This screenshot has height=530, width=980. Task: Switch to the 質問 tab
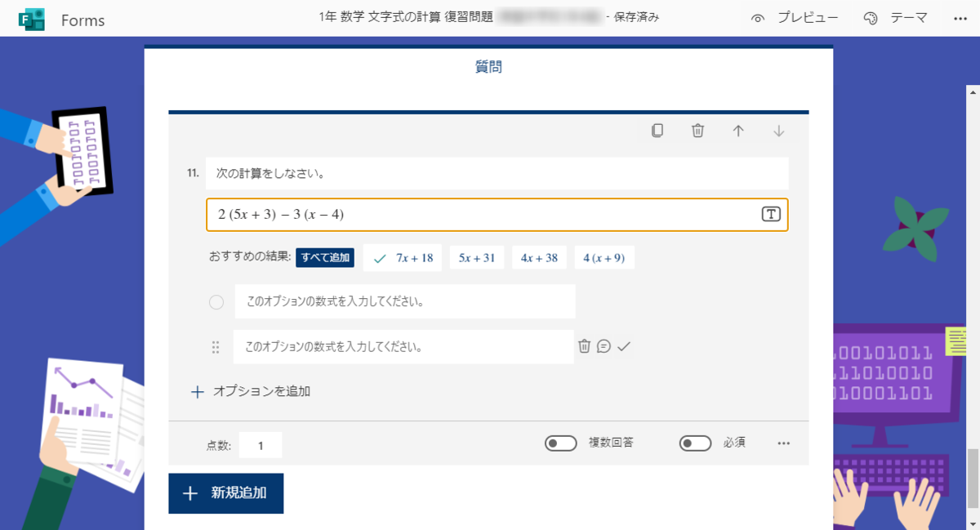click(488, 65)
